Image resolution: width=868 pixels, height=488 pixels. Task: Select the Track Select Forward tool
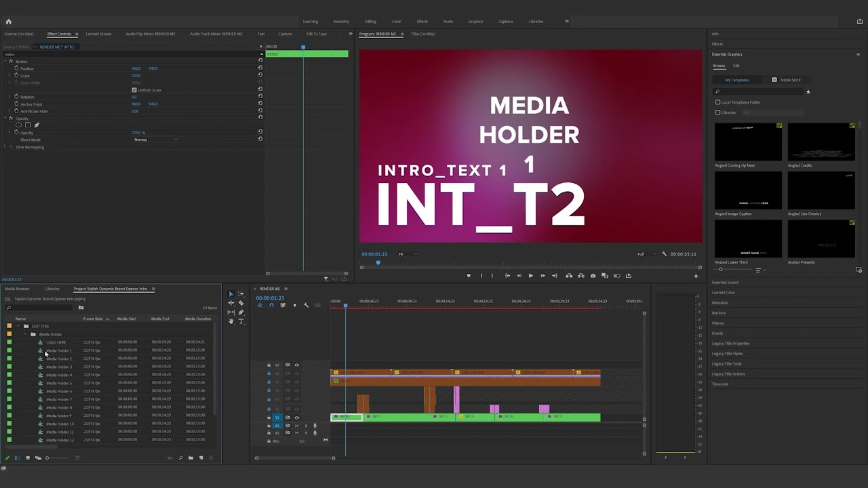(241, 294)
